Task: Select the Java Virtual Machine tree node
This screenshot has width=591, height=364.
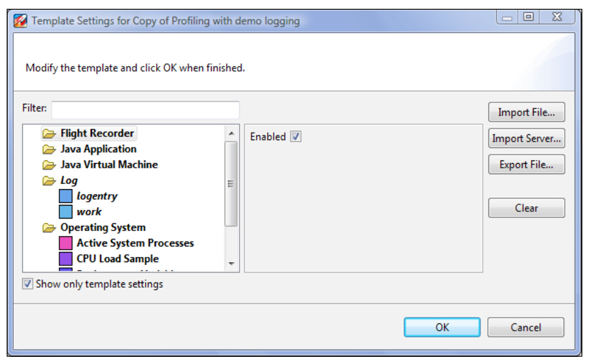Action: (x=109, y=165)
